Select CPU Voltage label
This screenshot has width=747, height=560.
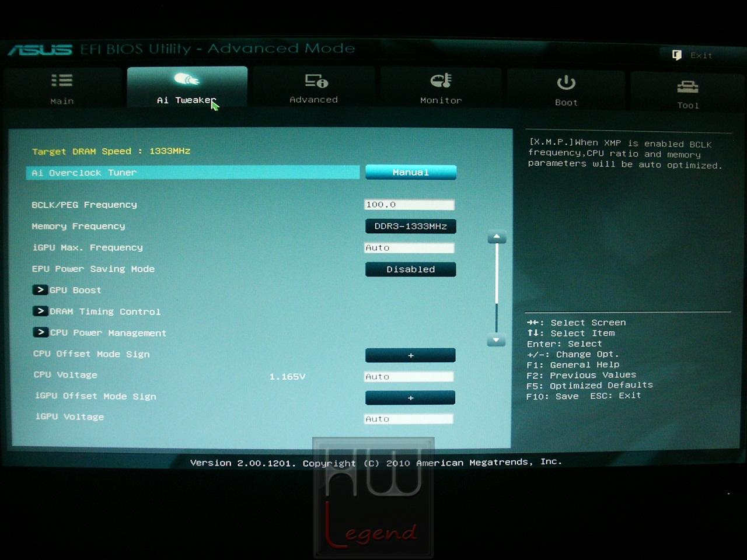click(65, 375)
